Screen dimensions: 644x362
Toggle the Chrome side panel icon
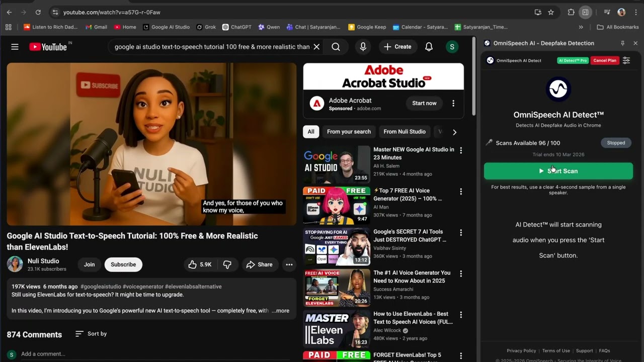[x=585, y=12]
